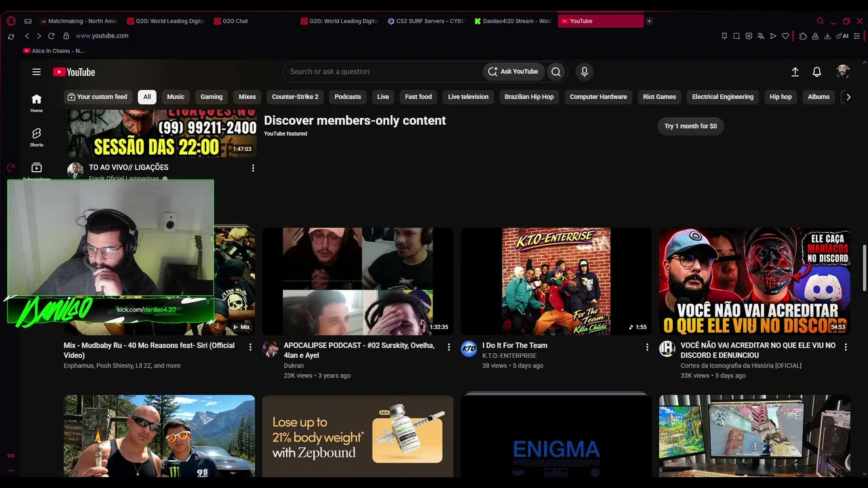Select the Computer Hardware chip

(598, 97)
